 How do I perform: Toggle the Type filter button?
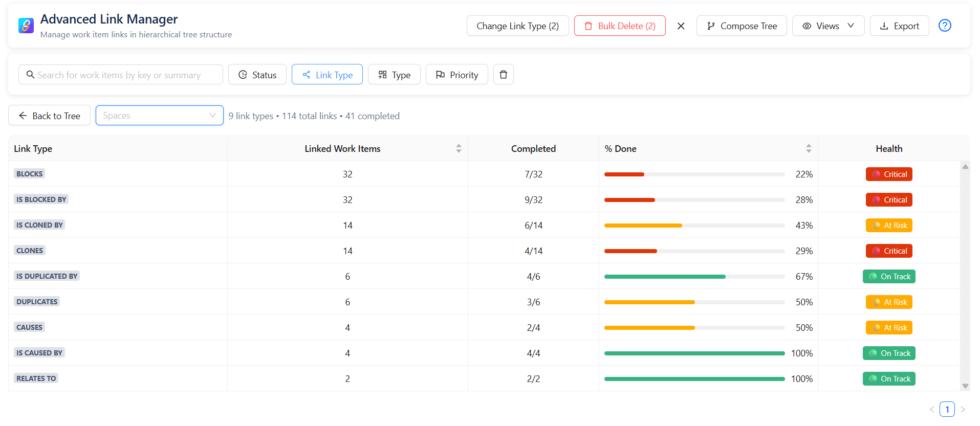pyautogui.click(x=394, y=75)
